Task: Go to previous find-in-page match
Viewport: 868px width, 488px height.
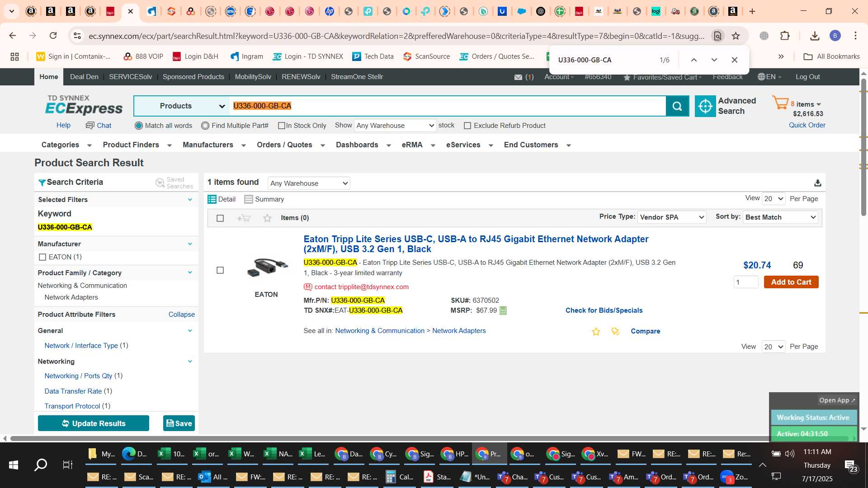Action: pos(693,60)
